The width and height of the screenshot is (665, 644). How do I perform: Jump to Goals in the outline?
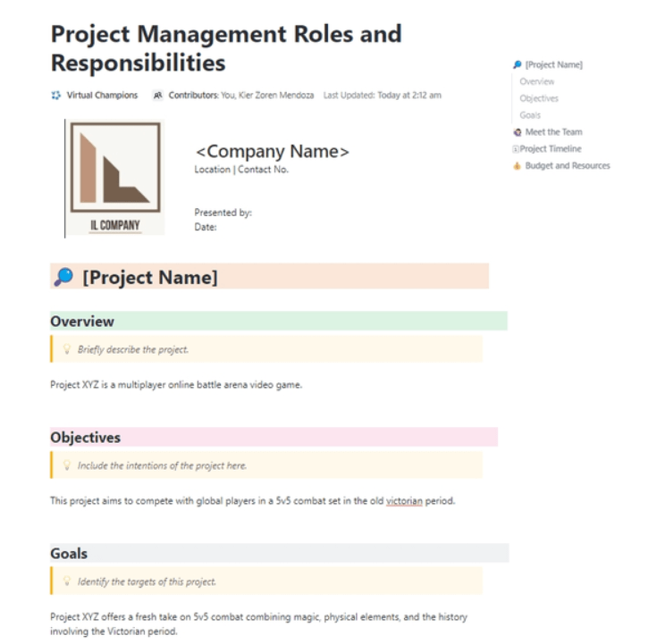(530, 115)
